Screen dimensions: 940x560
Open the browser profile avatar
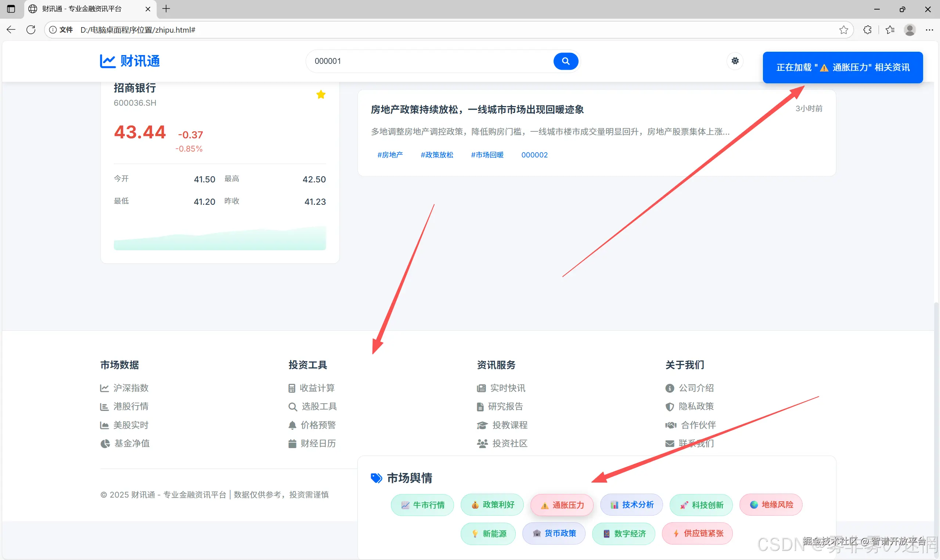[x=910, y=30]
